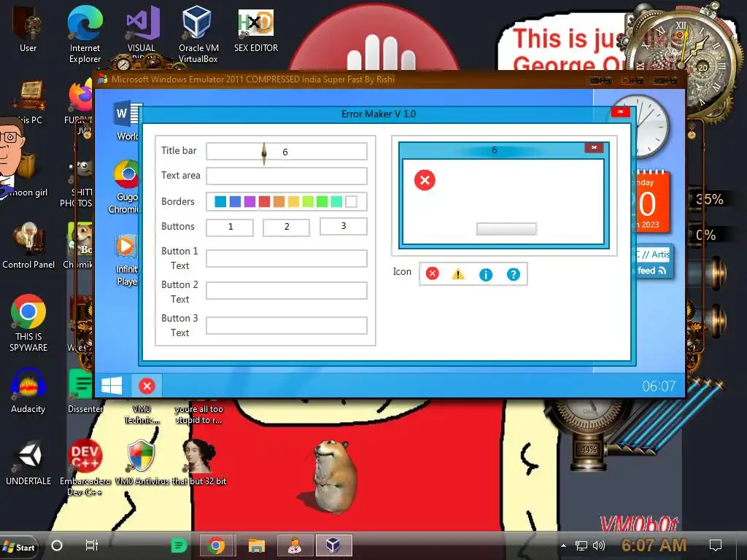Pick the yellow border color swatch
Viewport: 747px width, 560px height.
(x=293, y=201)
